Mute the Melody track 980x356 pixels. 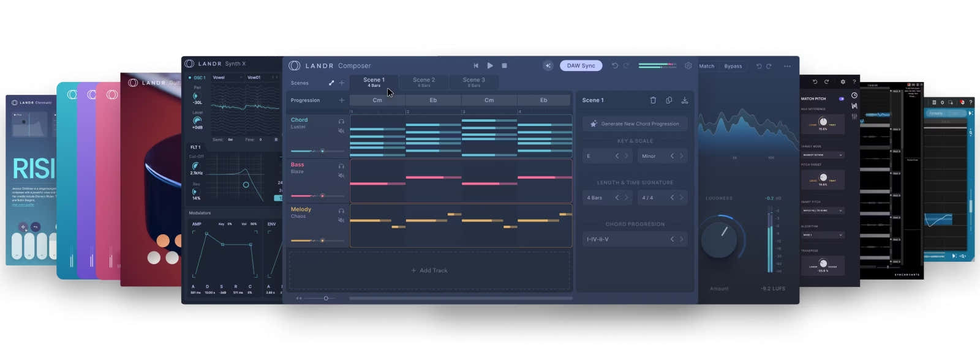click(x=341, y=220)
